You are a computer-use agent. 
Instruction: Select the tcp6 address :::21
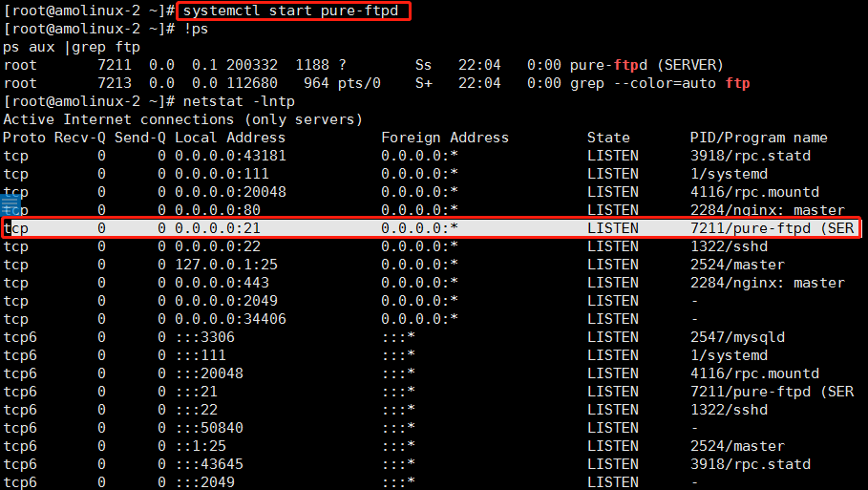(x=197, y=392)
